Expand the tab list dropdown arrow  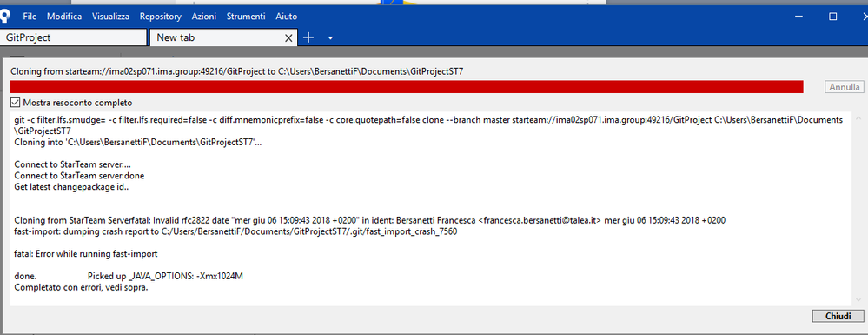[330, 38]
